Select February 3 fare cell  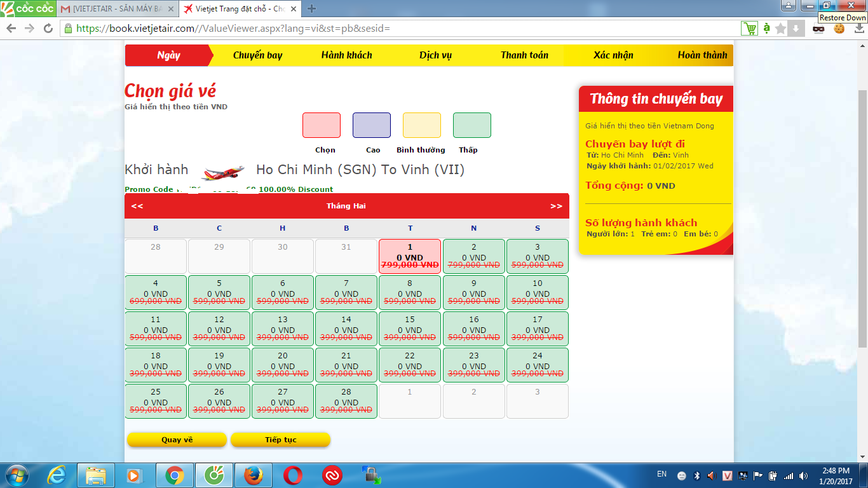tap(538, 256)
